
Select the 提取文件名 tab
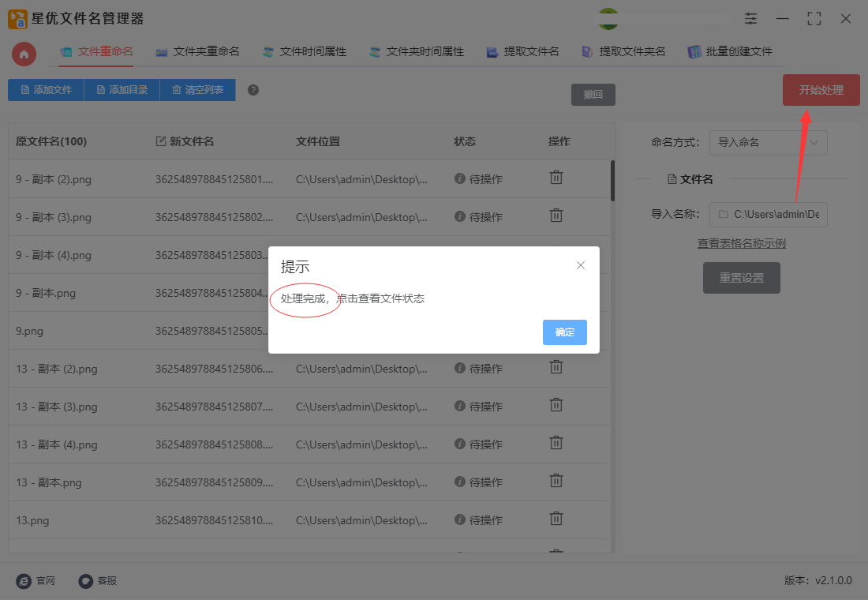(522, 51)
